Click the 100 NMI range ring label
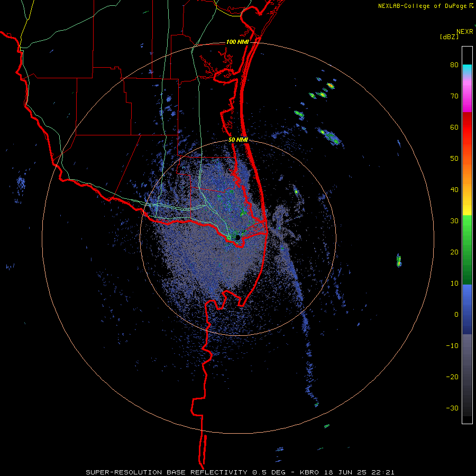This screenshot has width=476, height=476. tap(237, 42)
